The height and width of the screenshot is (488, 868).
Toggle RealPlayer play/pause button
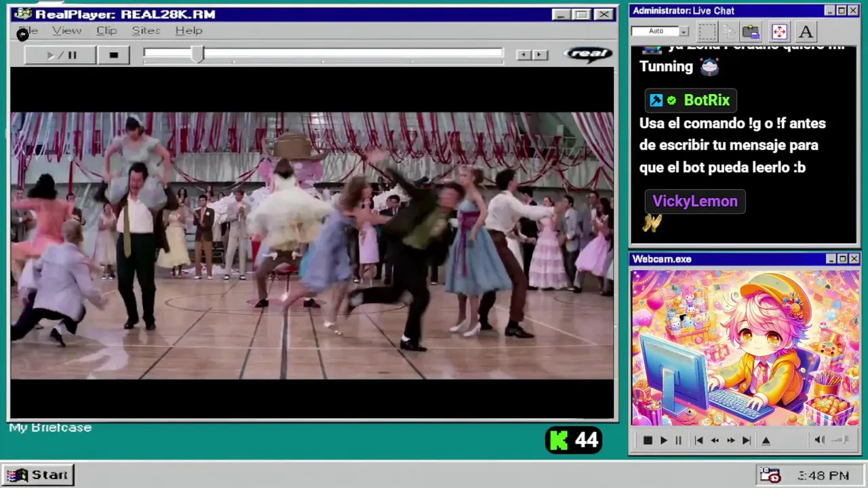60,55
